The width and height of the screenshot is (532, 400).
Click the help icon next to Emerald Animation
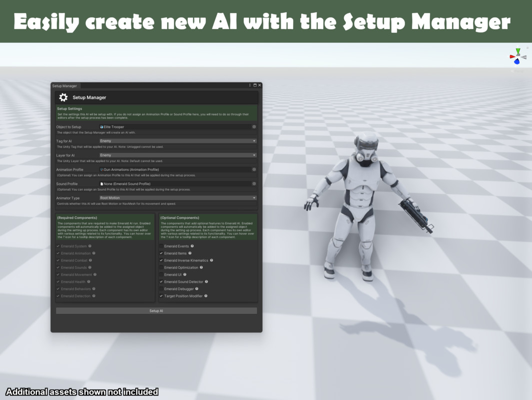pos(94,253)
